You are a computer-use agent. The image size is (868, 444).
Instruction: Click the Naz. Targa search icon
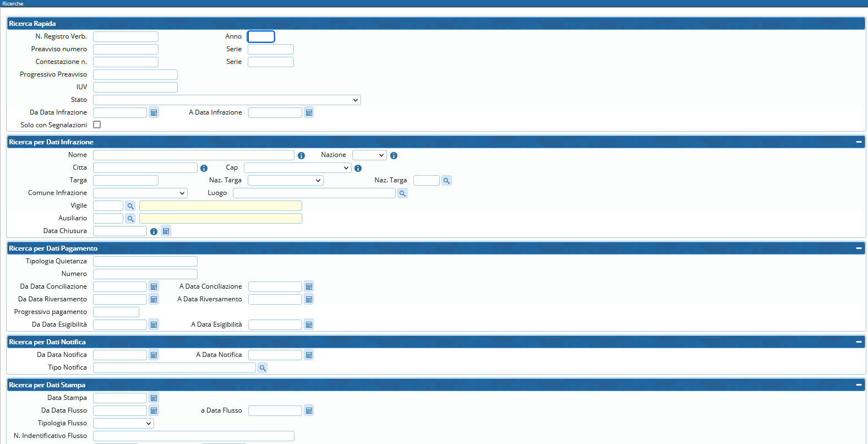(446, 181)
